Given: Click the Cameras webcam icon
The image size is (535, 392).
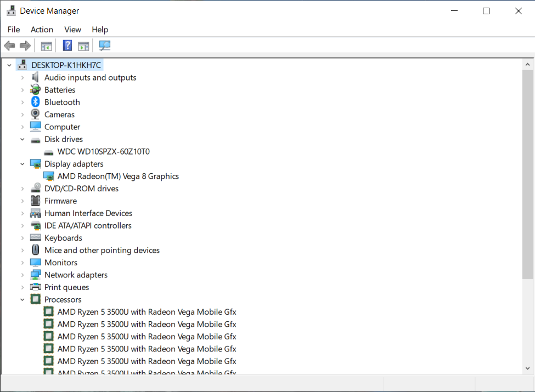Looking at the screenshot, I should pos(36,115).
